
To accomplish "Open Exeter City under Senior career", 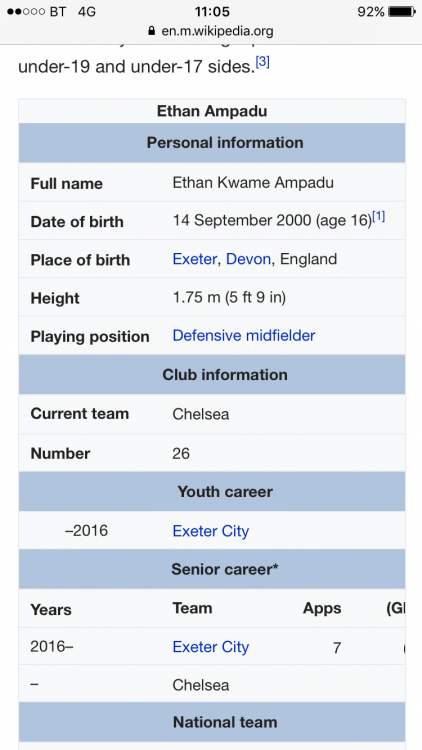I will [x=211, y=647].
